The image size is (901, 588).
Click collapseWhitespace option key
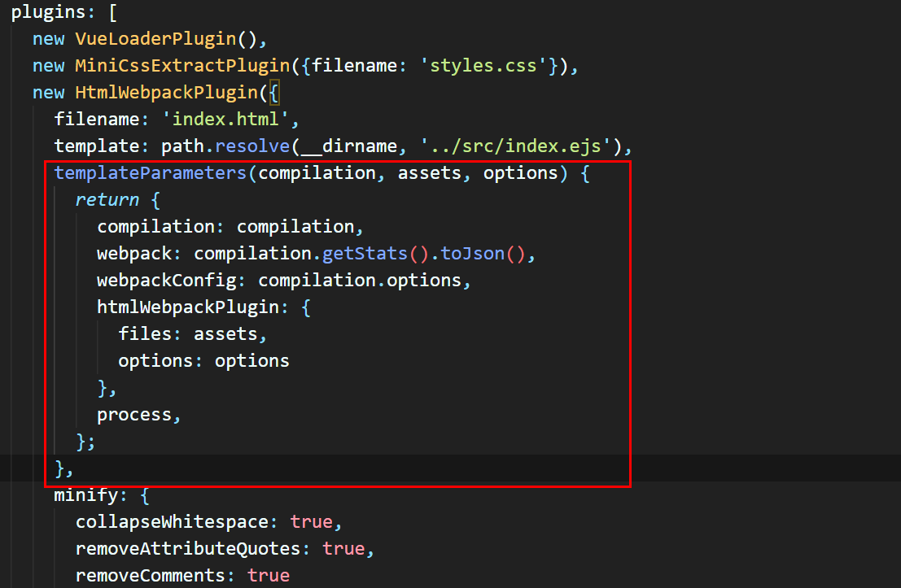coord(173,522)
